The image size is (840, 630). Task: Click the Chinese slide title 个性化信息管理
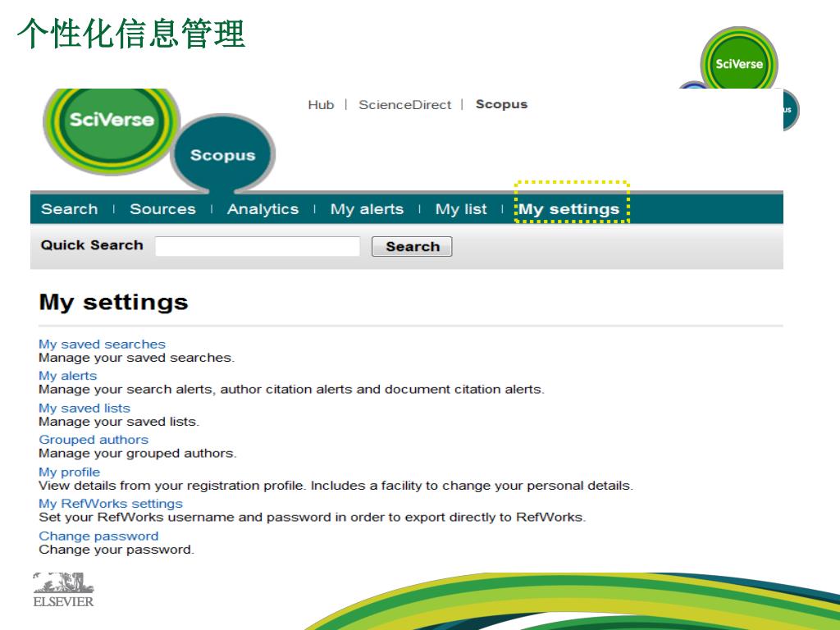[131, 33]
